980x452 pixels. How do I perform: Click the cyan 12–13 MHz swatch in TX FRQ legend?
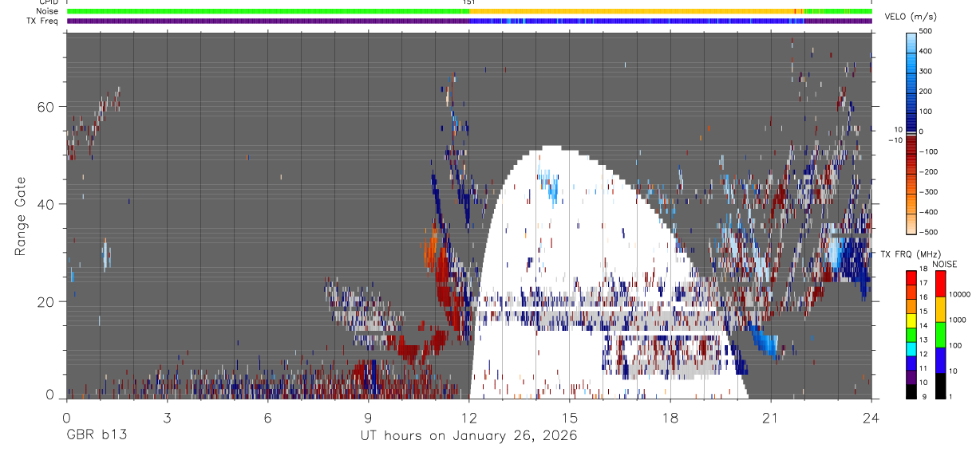point(911,348)
